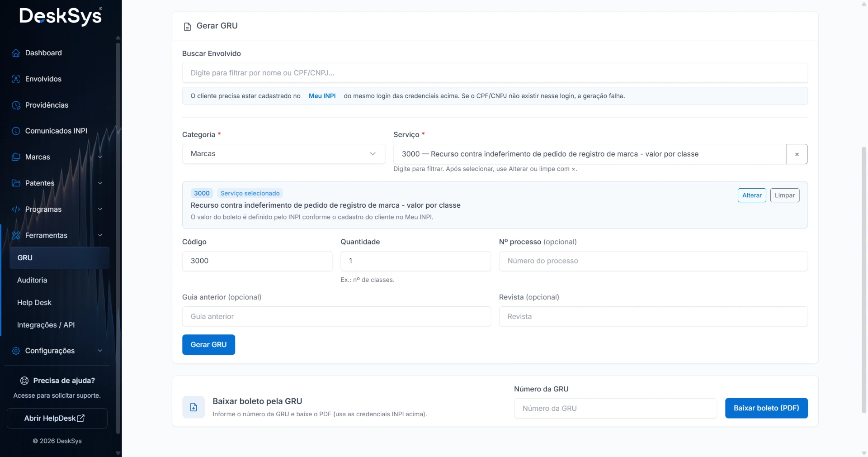868x457 pixels.
Task: Focus the Serviço field with code 3000
Action: click(590, 154)
